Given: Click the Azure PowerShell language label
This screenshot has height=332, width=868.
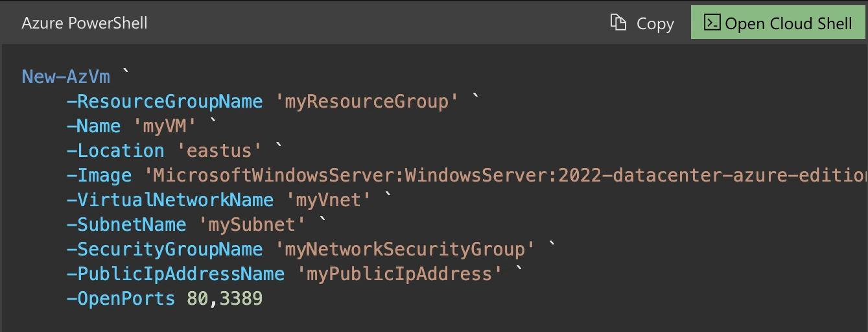Looking at the screenshot, I should click(84, 23).
